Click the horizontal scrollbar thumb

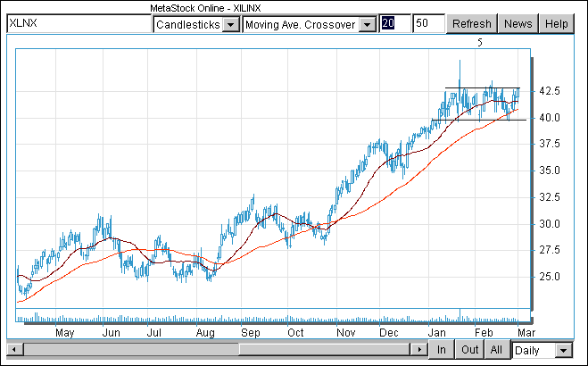tap(325, 350)
